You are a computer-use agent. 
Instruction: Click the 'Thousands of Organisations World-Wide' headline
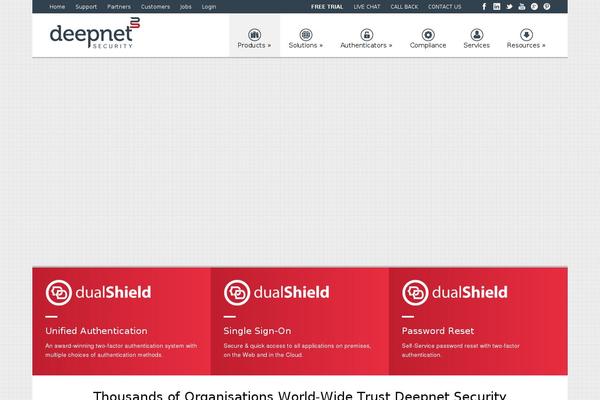pyautogui.click(x=300, y=395)
